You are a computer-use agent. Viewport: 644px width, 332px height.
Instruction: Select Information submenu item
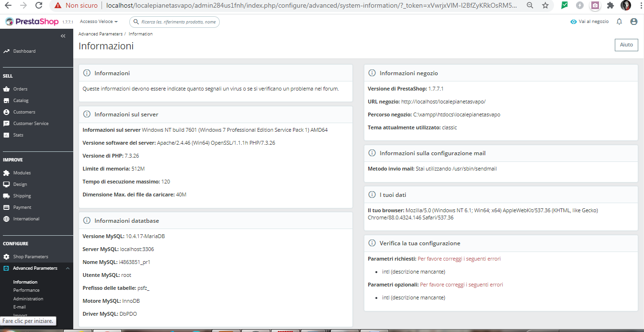(x=25, y=282)
